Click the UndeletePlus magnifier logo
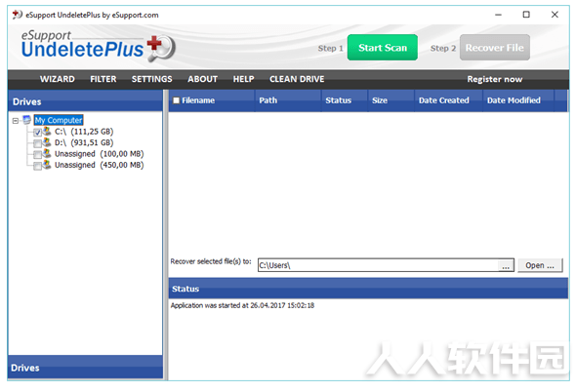Image resolution: width=575 pixels, height=392 pixels. (161, 49)
